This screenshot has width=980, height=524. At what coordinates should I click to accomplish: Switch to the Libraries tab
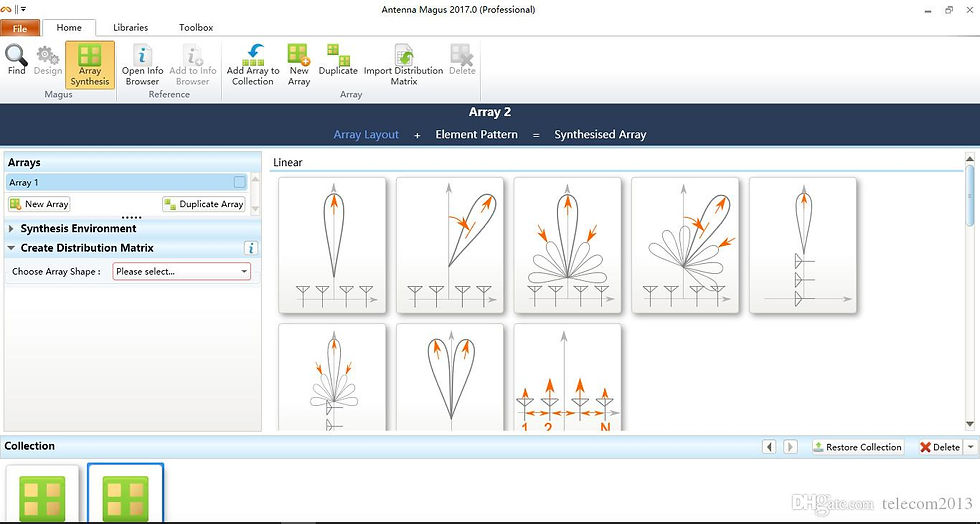click(x=131, y=28)
